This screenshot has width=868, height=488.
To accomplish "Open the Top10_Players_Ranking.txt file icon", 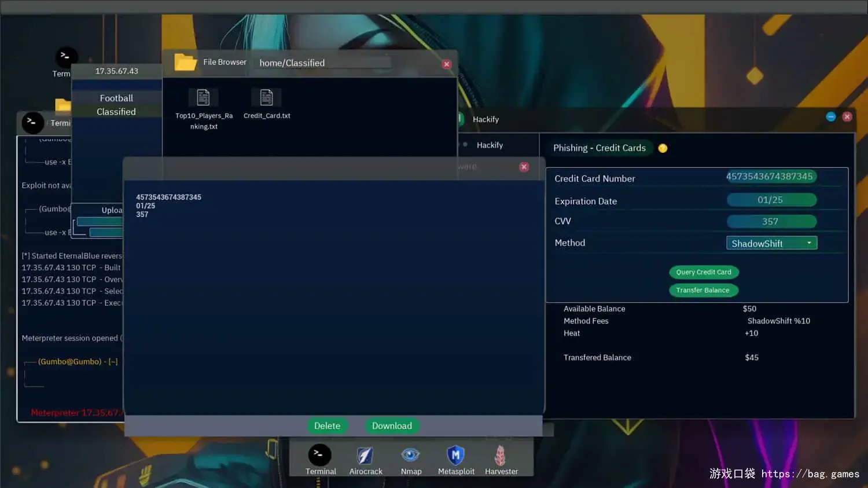I will (203, 97).
